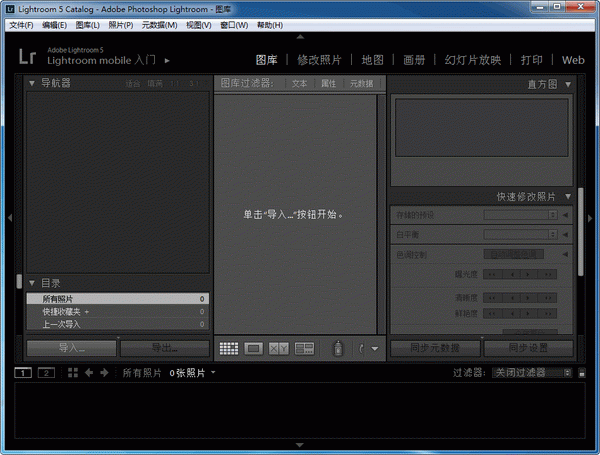This screenshot has width=600, height=455.
Task: Open the 帮助(H) menu
Action: pyautogui.click(x=270, y=25)
